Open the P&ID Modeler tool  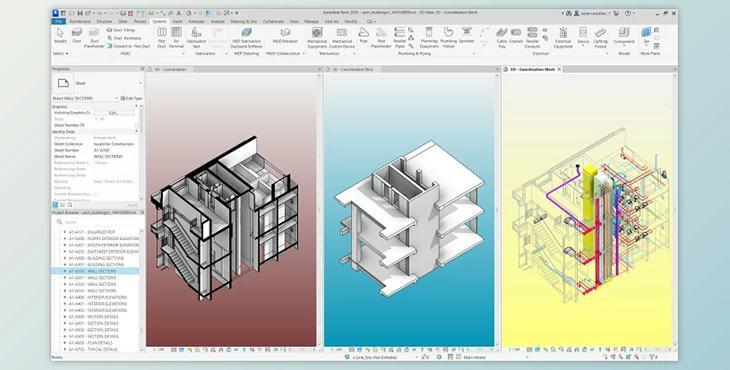click(x=285, y=35)
